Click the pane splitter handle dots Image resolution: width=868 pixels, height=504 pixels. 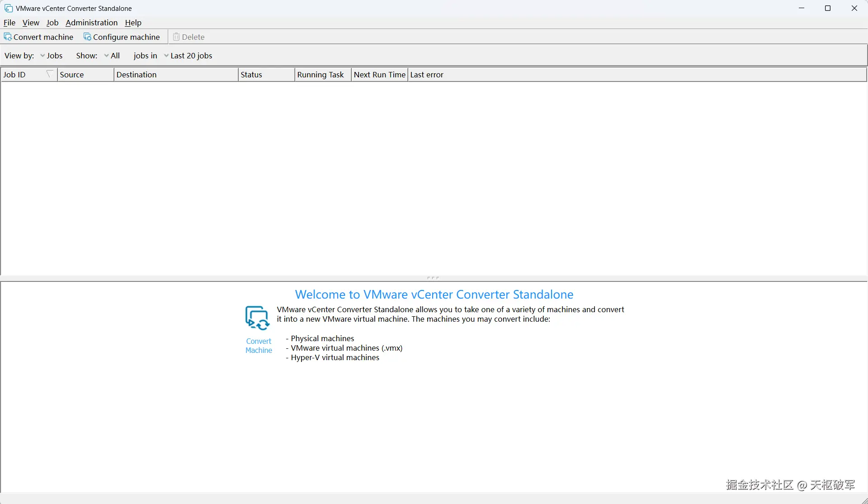click(433, 278)
